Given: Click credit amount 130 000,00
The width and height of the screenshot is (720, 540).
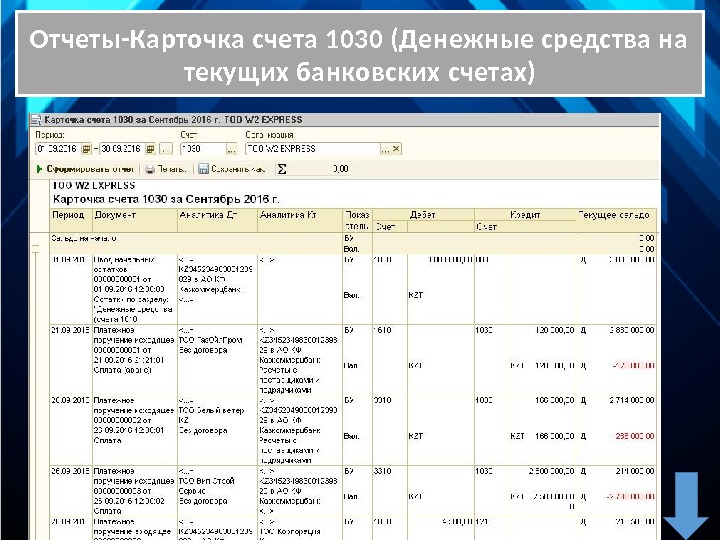Looking at the screenshot, I should pyautogui.click(x=555, y=330).
